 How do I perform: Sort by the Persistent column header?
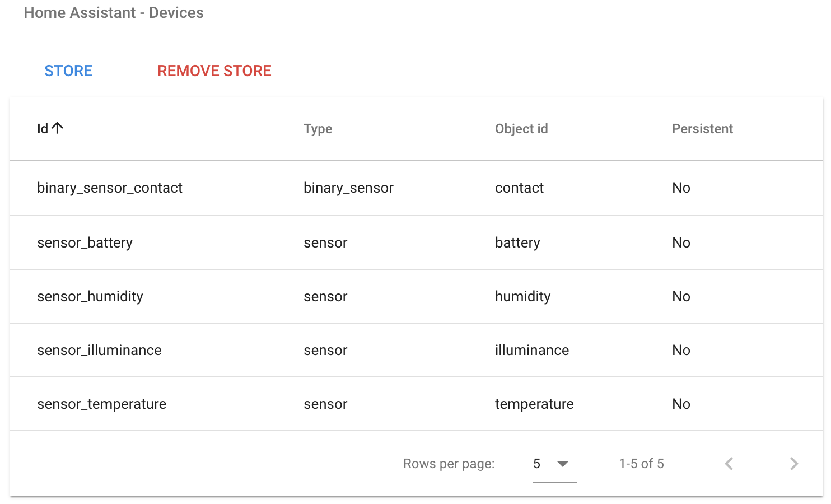point(702,129)
